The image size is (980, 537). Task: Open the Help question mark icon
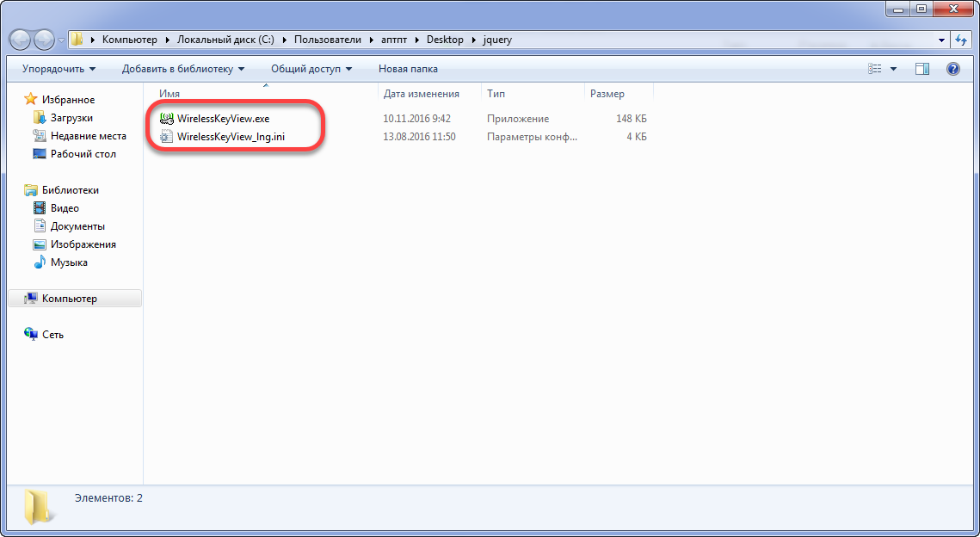pos(953,69)
